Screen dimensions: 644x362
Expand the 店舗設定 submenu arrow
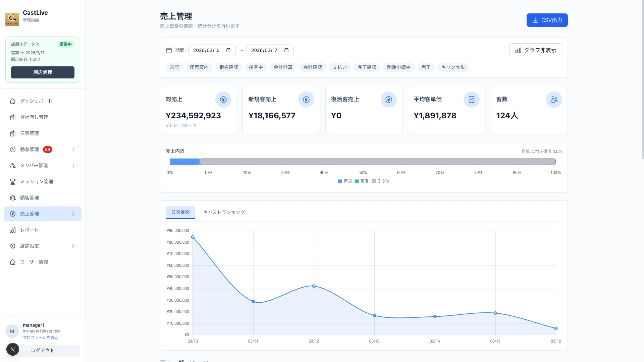(x=73, y=246)
